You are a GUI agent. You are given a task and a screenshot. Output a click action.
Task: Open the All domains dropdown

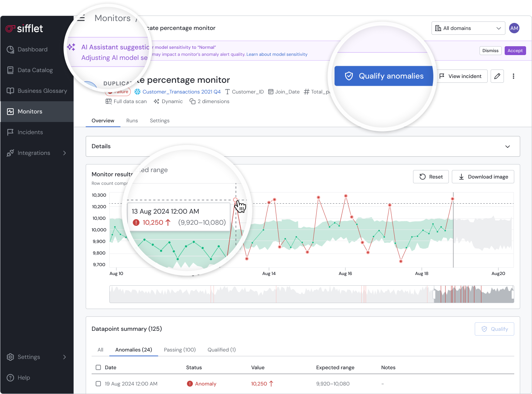pyautogui.click(x=468, y=28)
